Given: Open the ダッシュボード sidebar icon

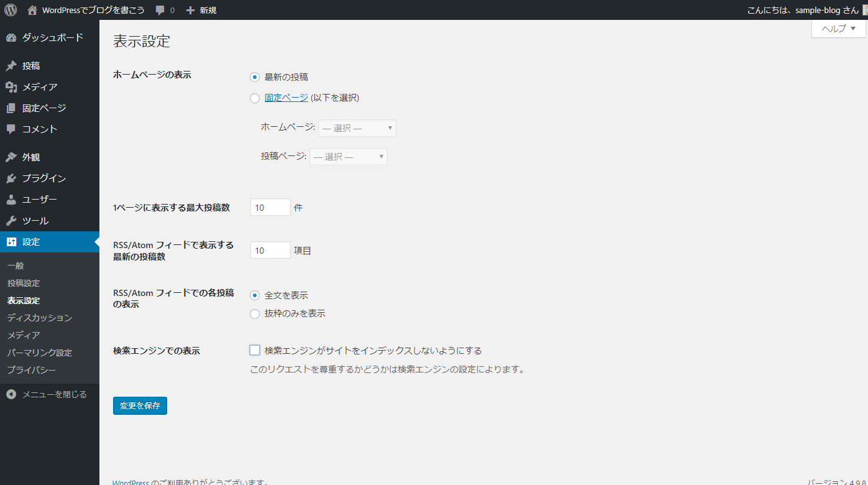Looking at the screenshot, I should [x=11, y=37].
